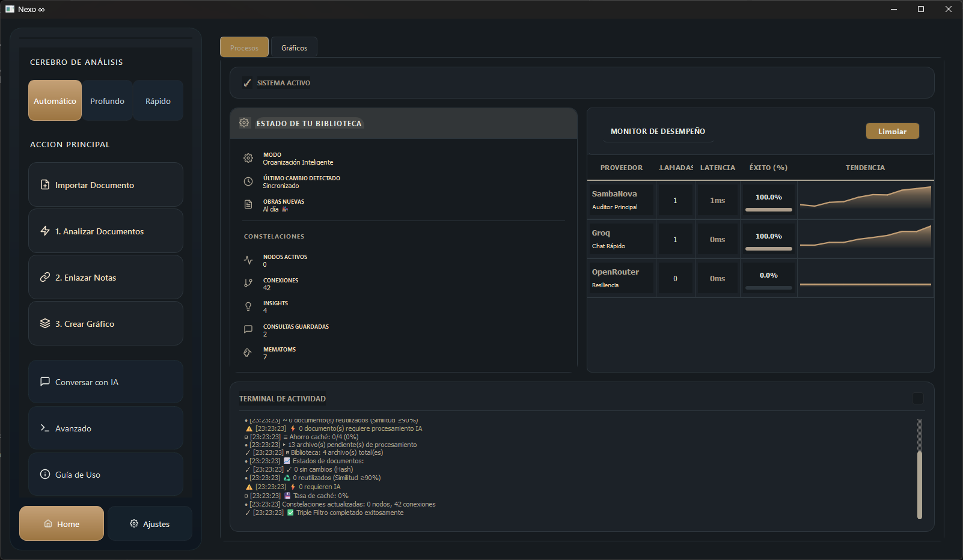Click Limpiar in Monitor de Desempeño
The width and height of the screenshot is (963, 560).
click(x=892, y=131)
